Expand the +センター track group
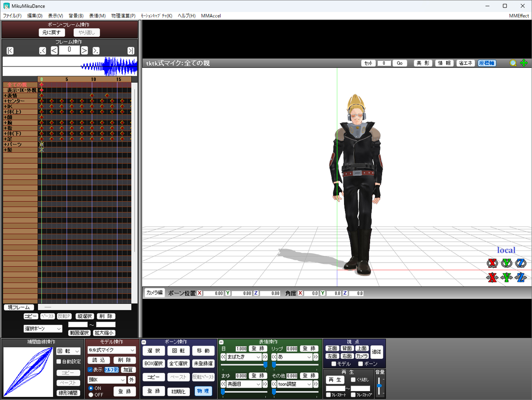The height and width of the screenshot is (400, 532). pos(5,101)
